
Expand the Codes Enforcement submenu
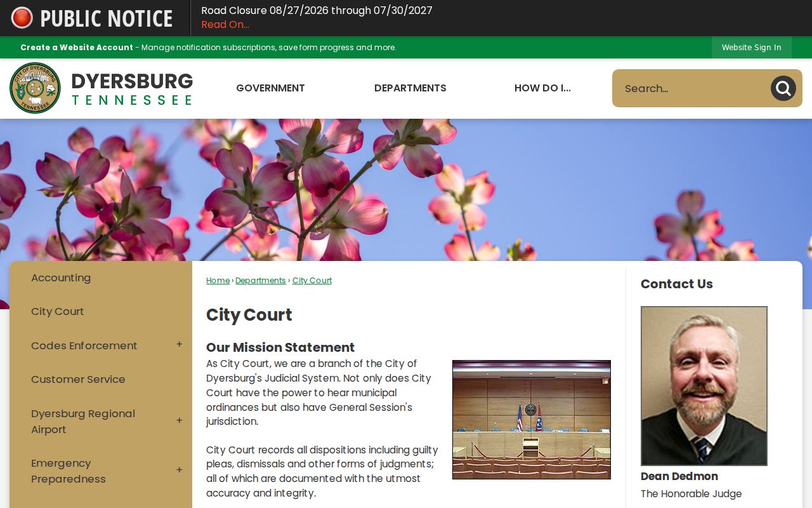(x=180, y=345)
